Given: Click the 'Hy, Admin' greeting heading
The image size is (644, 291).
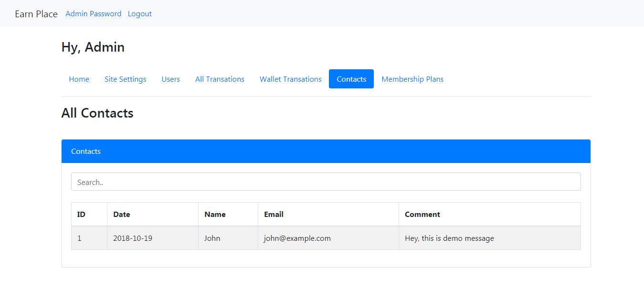Looking at the screenshot, I should click(93, 47).
